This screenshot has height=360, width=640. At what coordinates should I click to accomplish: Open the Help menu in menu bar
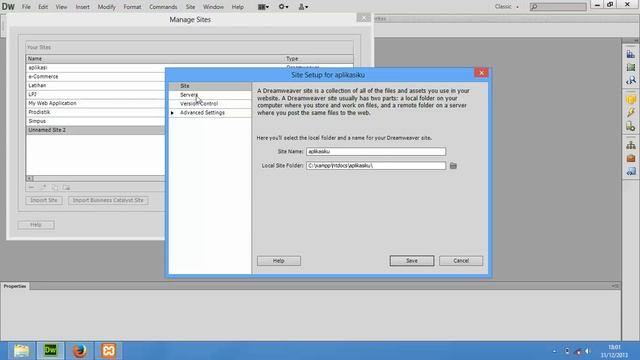(238, 7)
